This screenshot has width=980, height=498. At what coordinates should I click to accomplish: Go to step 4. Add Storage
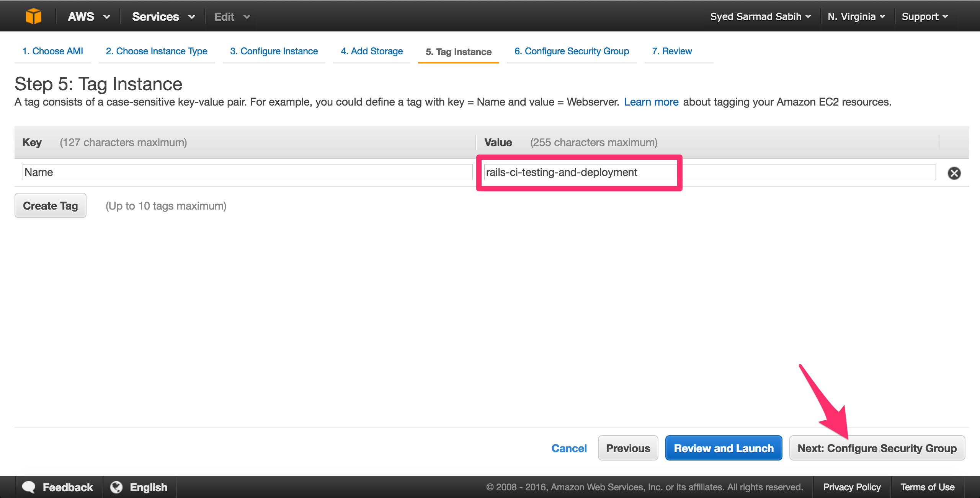[372, 51]
